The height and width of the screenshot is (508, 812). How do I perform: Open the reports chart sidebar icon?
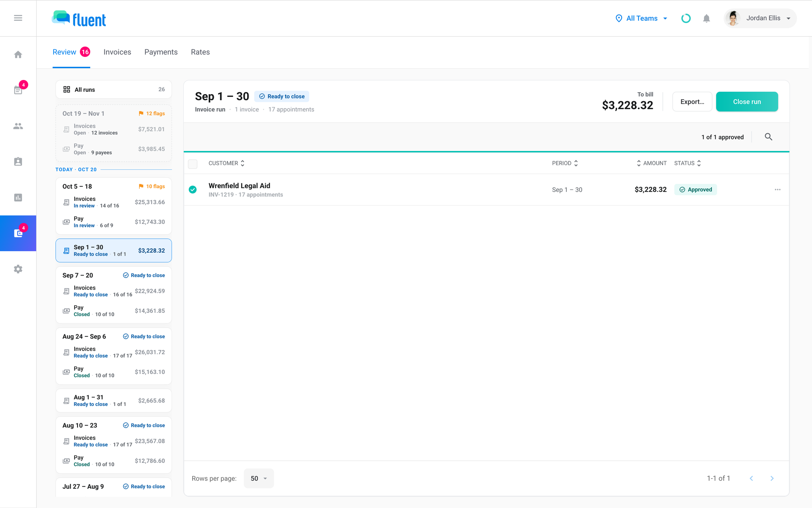coord(18,198)
